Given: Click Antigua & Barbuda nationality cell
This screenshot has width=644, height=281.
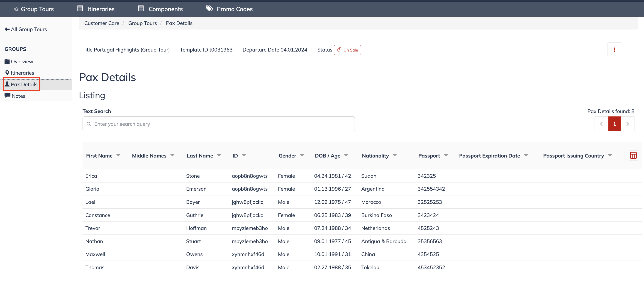Looking at the screenshot, I should pos(384,241).
